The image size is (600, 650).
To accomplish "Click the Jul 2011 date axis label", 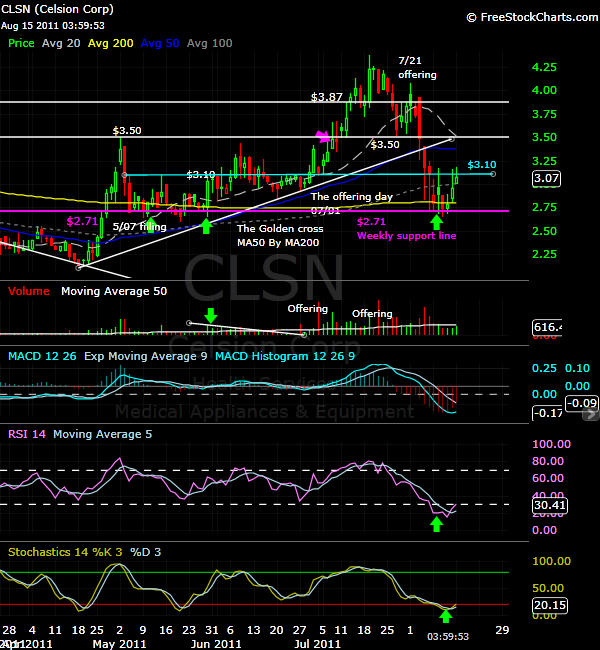I will click(x=317, y=644).
